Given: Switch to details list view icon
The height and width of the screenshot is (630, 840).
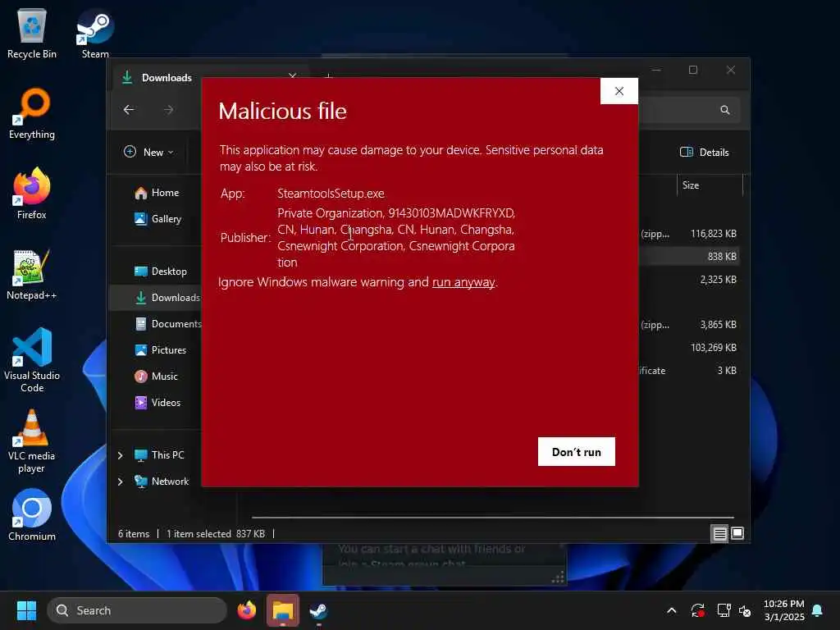Looking at the screenshot, I should (x=720, y=533).
